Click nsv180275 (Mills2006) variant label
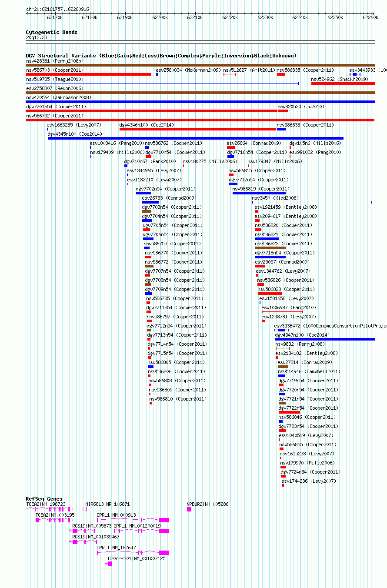This screenshot has width=387, height=588. (210, 161)
